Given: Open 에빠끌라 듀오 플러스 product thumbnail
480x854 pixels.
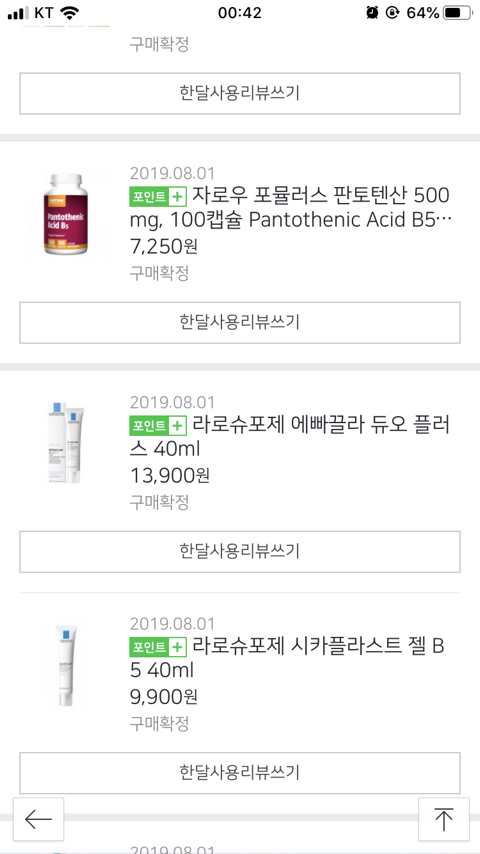Looking at the screenshot, I should (66, 443).
